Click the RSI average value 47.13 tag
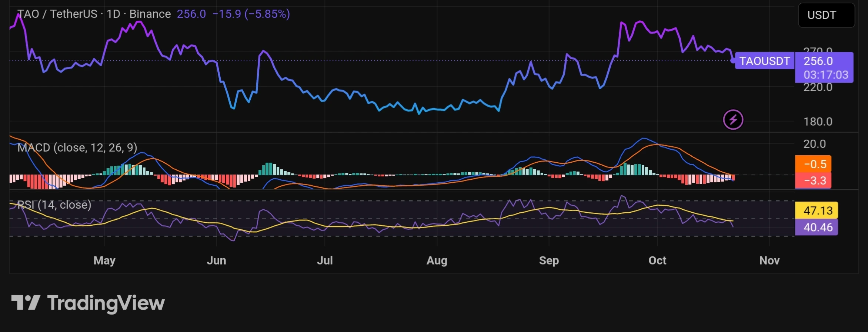This screenshot has height=332, width=868. (x=817, y=210)
